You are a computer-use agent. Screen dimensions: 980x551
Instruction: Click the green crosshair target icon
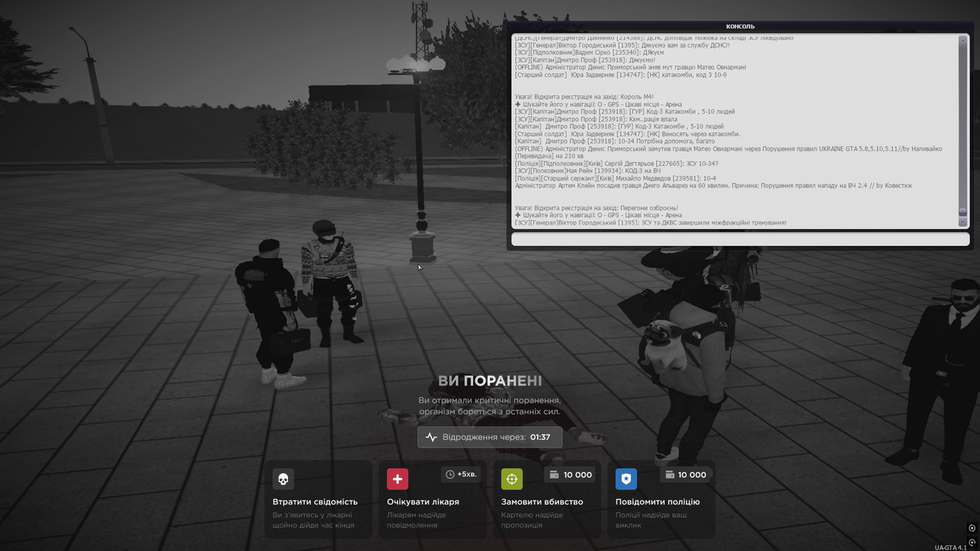511,479
